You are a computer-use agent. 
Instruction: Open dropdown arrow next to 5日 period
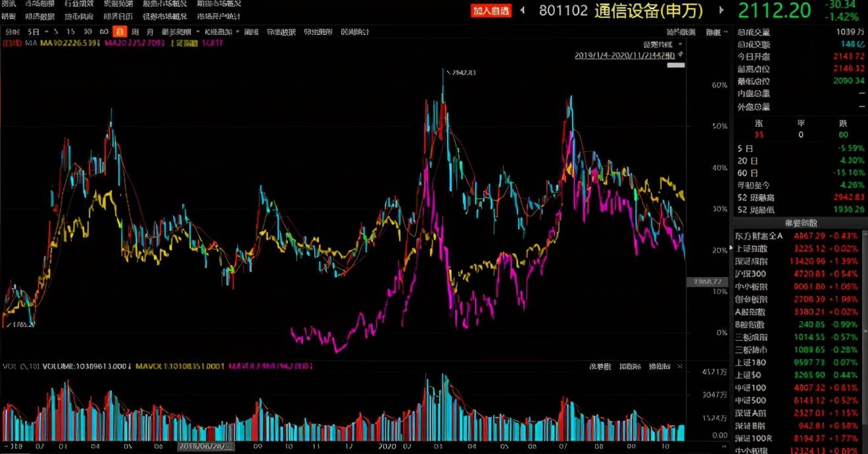pyautogui.click(x=45, y=32)
